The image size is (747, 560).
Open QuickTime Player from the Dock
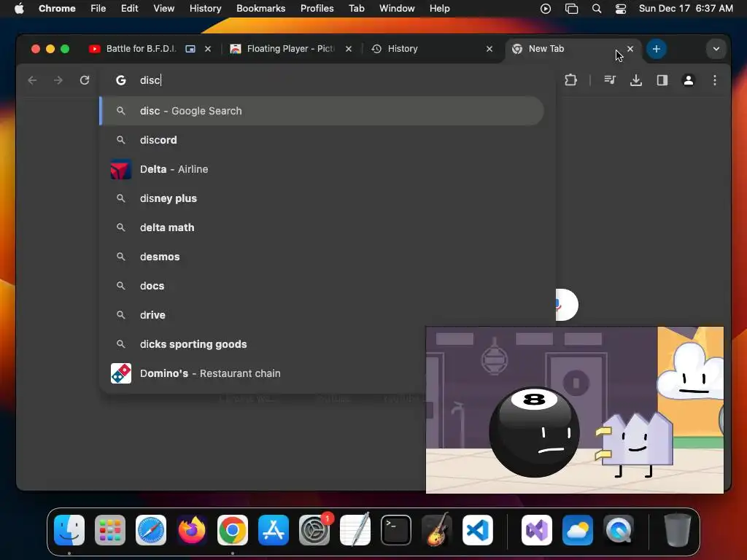[619, 530]
